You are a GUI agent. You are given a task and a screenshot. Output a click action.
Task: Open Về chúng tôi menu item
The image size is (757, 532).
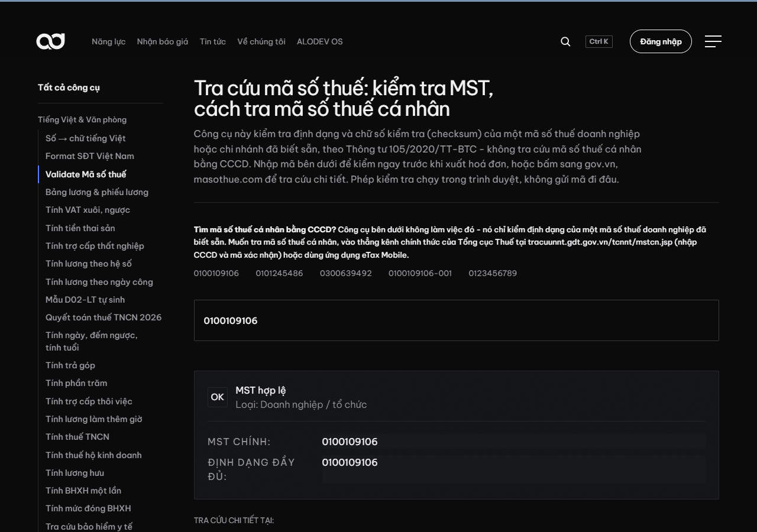pos(261,41)
